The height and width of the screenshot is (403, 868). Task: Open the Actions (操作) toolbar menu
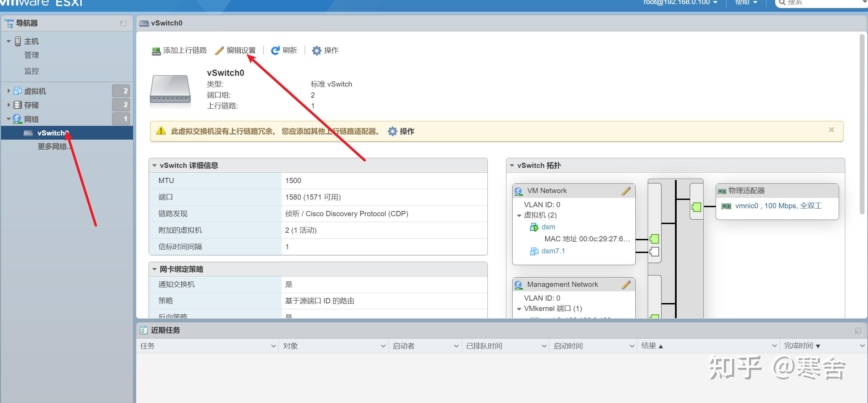[x=325, y=50]
